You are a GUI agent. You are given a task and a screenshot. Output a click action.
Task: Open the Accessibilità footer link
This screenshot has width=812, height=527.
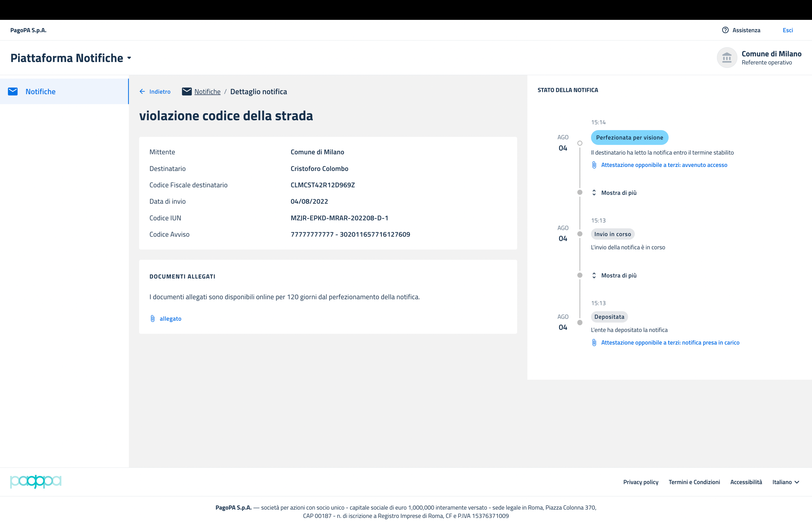point(746,482)
